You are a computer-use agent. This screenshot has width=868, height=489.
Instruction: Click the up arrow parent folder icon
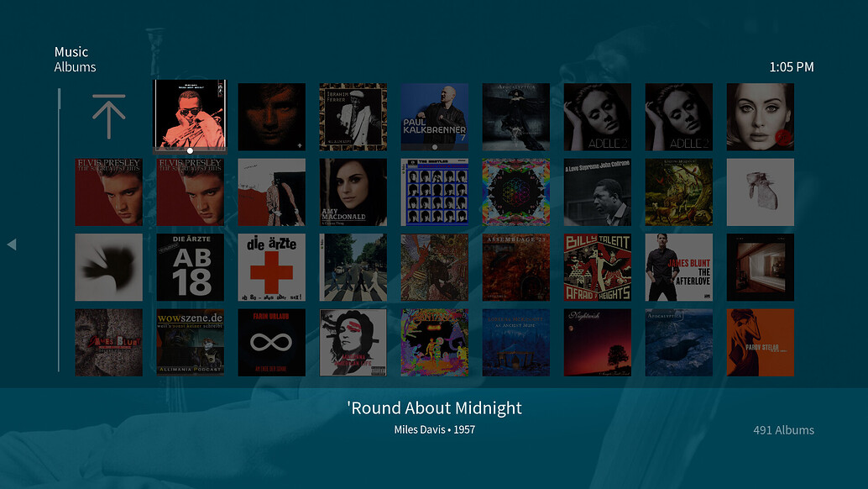coord(108,117)
